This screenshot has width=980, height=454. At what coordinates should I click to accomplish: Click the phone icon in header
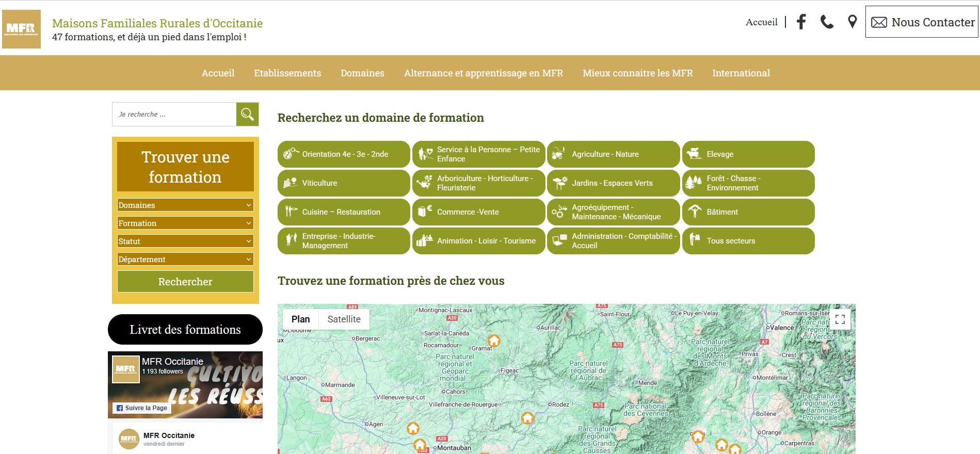click(827, 22)
